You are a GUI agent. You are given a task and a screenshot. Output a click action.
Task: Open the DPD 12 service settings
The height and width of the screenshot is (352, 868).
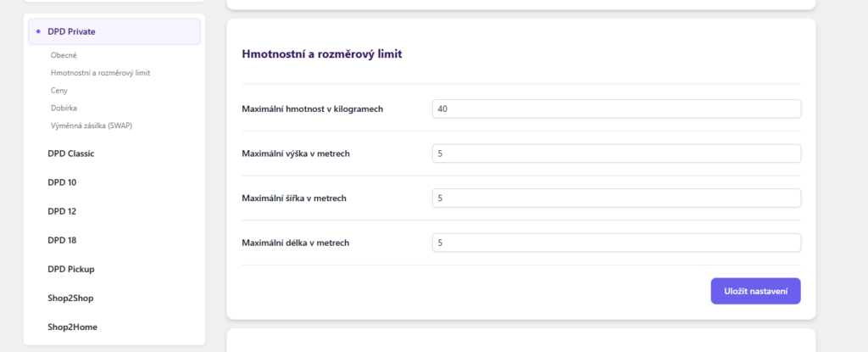pos(62,211)
